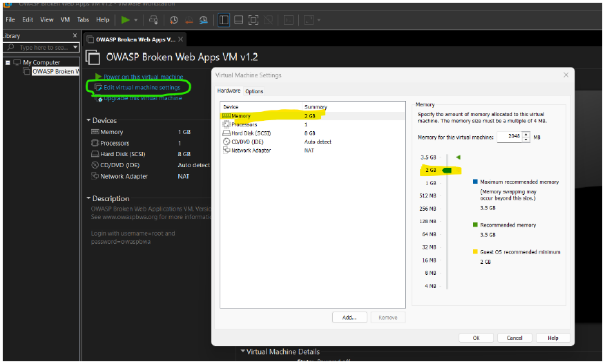Toggle the Show Library panel icon

[x=224, y=20]
